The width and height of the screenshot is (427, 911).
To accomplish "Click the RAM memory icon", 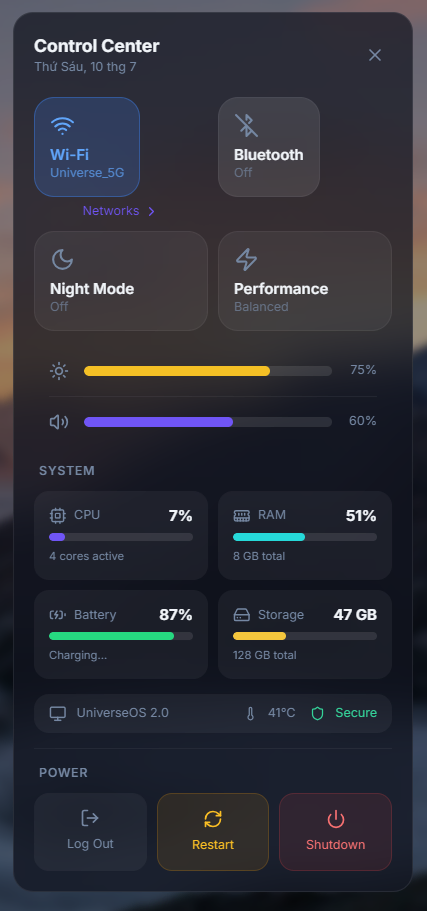I will (x=241, y=515).
